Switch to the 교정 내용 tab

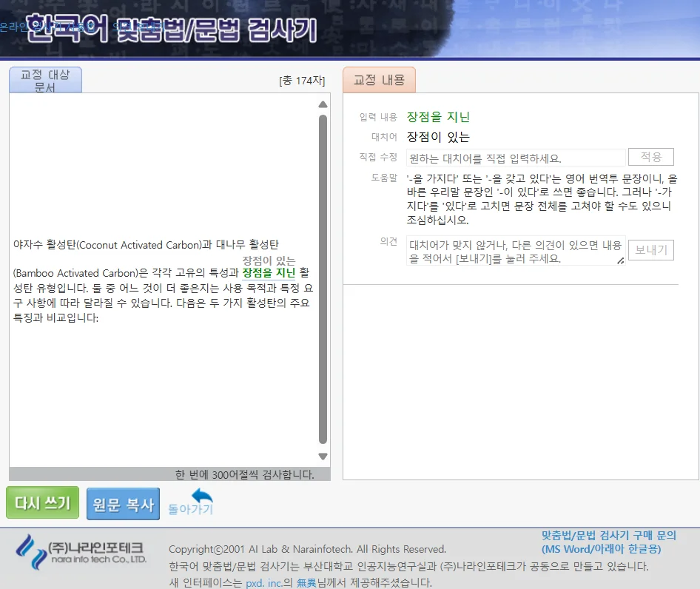pos(379,80)
